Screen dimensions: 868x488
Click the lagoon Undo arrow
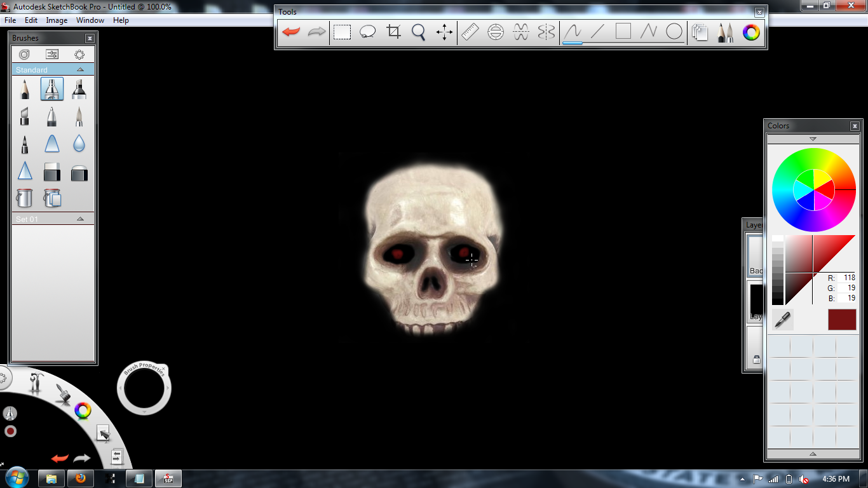(x=60, y=458)
